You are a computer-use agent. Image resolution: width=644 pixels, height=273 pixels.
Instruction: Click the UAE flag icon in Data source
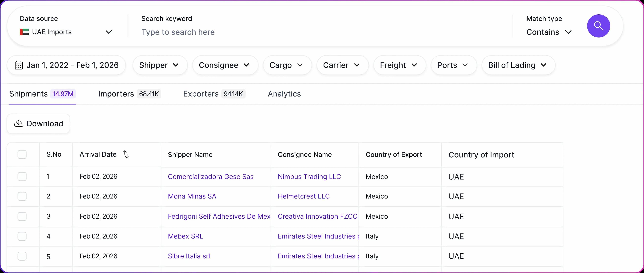tap(24, 32)
